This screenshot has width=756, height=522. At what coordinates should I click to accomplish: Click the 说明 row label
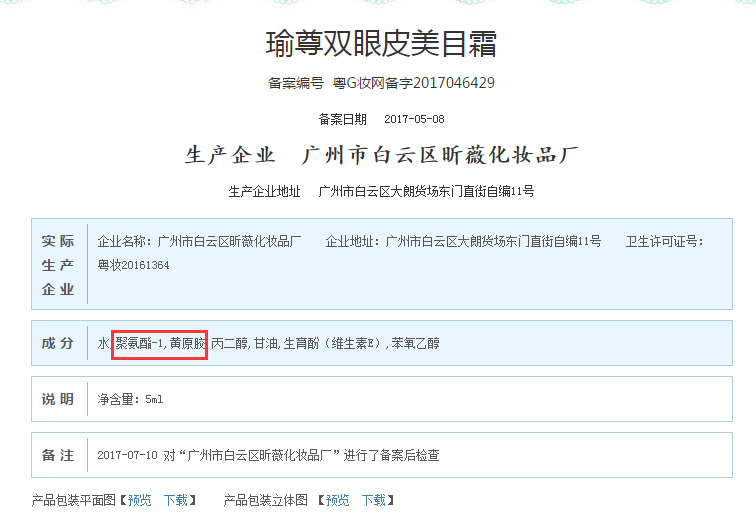pos(58,399)
